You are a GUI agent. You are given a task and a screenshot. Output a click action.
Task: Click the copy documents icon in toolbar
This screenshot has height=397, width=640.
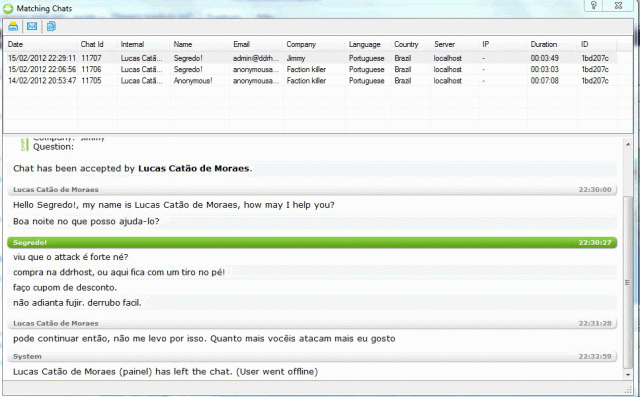pyautogui.click(x=51, y=27)
